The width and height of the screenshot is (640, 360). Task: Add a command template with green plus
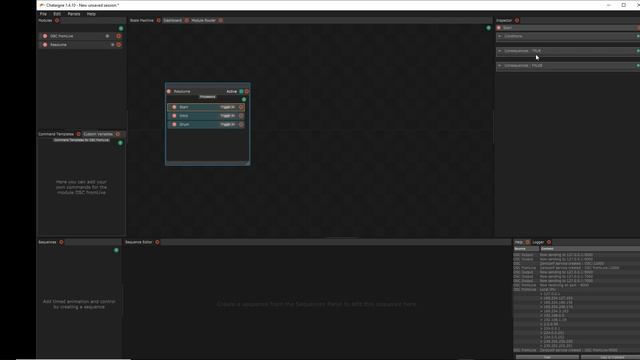point(120,143)
